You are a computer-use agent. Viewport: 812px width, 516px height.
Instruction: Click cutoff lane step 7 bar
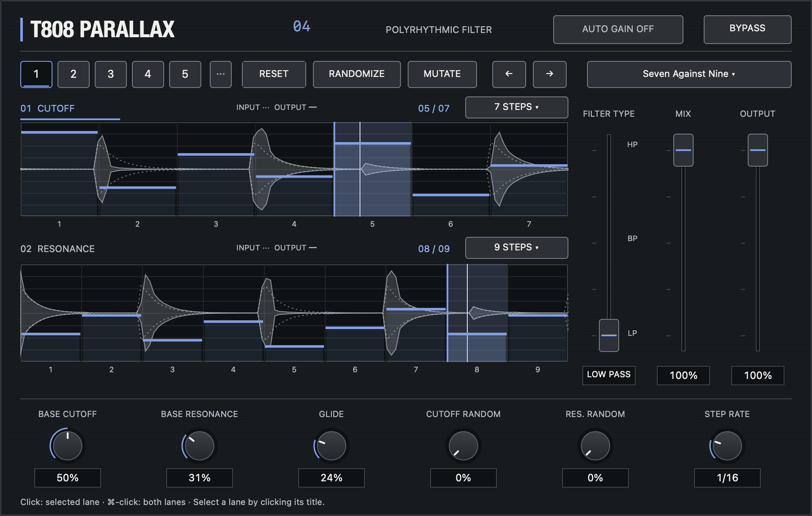click(529, 165)
